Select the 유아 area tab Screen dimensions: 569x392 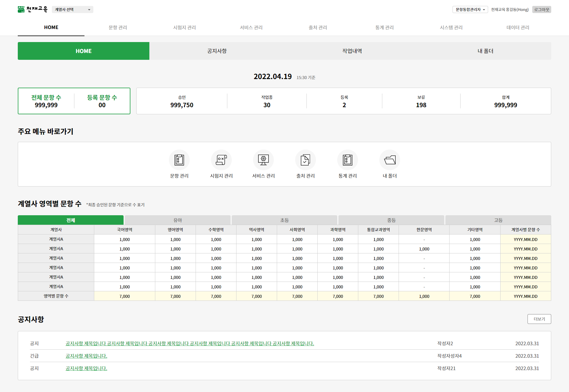coord(178,220)
